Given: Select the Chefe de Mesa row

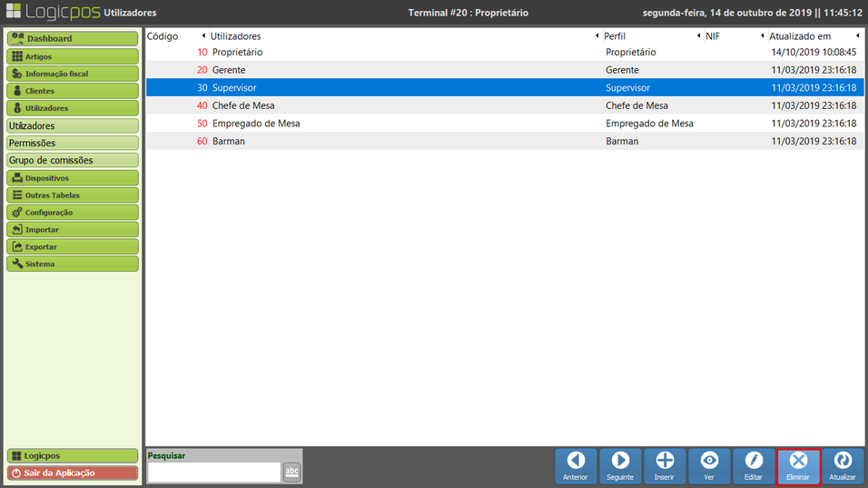Looking at the screenshot, I should (504, 105).
